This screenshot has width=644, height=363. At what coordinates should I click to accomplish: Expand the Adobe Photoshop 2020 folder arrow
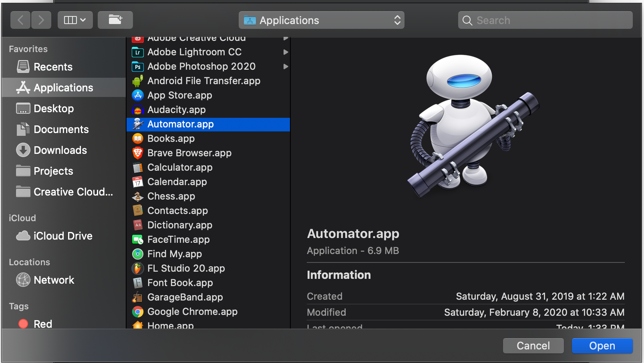point(286,67)
